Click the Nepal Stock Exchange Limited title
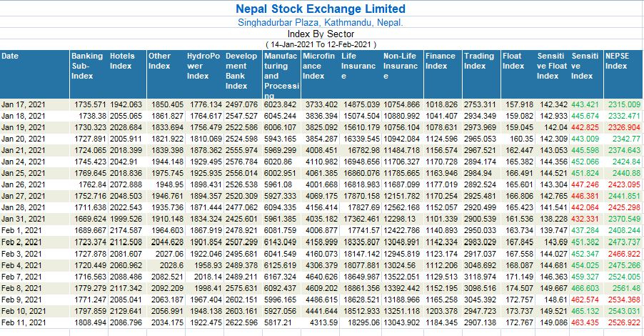 pyautogui.click(x=321, y=9)
